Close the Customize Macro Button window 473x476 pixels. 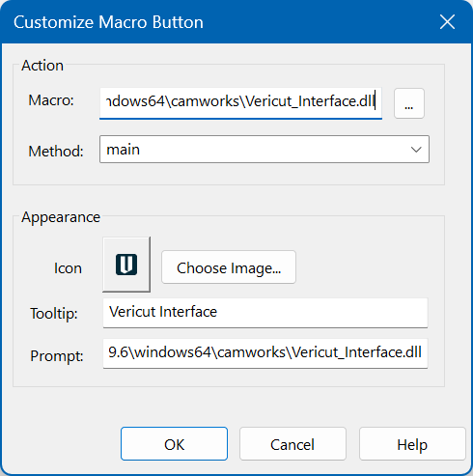click(447, 22)
